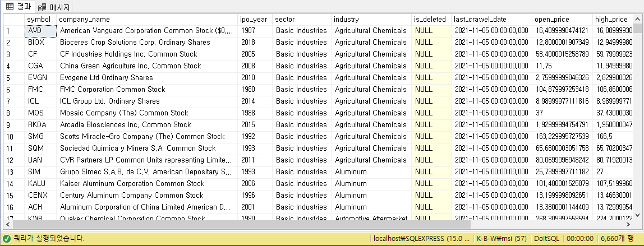The width and height of the screenshot is (644, 246).
Task: Click CVR Partners LP company name
Action: 147,160
